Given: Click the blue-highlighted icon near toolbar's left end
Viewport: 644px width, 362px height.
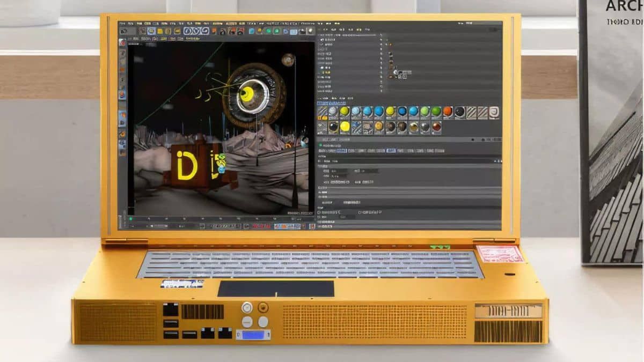Looking at the screenshot, I should (151, 31).
